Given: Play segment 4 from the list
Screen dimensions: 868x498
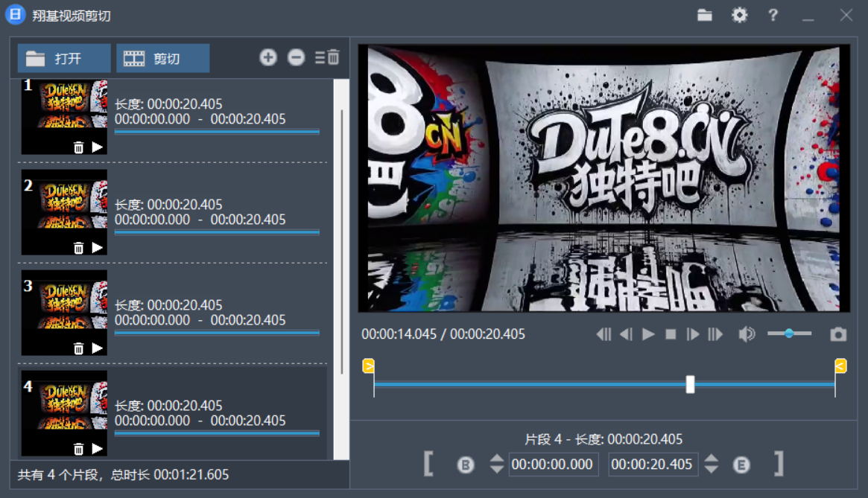Looking at the screenshot, I should (98, 449).
